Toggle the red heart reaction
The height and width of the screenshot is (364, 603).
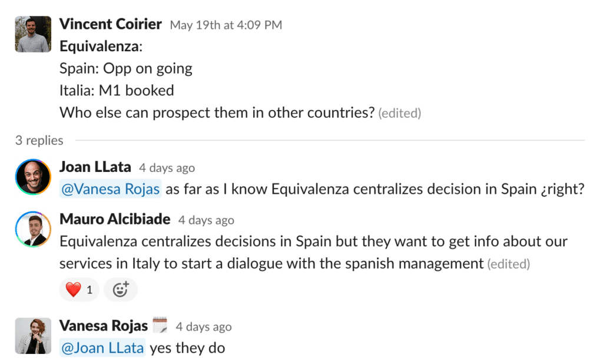[x=79, y=289]
